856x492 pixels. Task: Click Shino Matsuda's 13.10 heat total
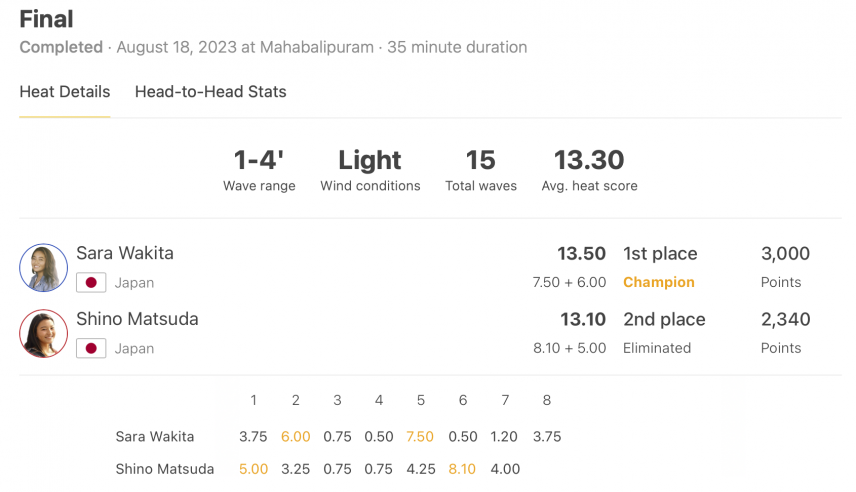(583, 319)
